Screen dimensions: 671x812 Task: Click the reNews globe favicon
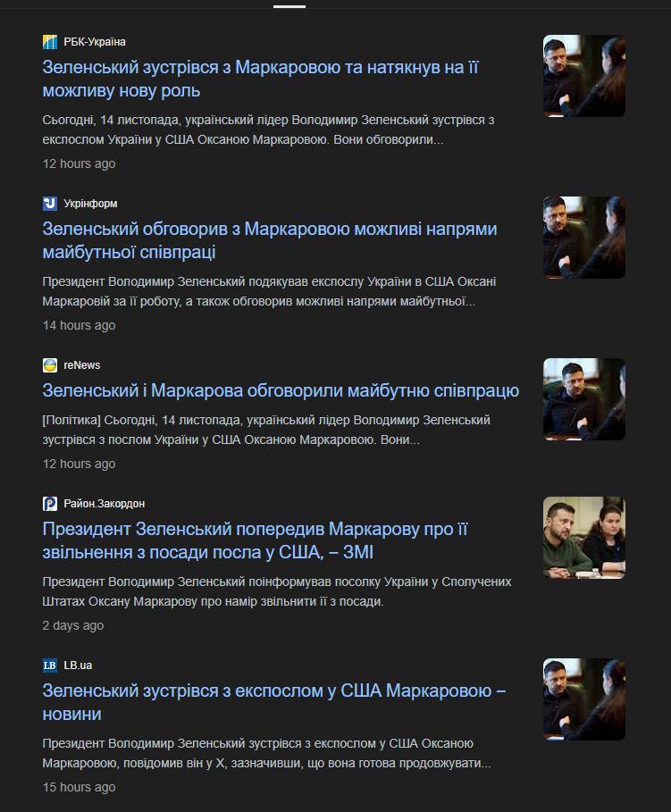(50, 365)
